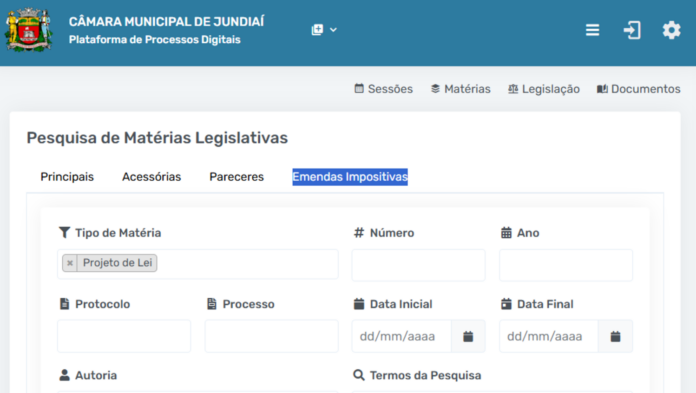Click the Ano input field
This screenshot has width=696, height=393.
pyautogui.click(x=566, y=265)
